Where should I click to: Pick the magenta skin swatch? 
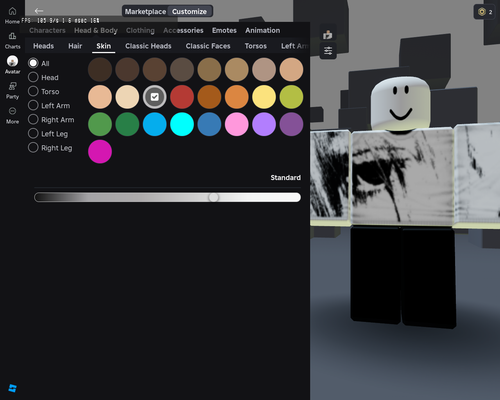click(100, 152)
